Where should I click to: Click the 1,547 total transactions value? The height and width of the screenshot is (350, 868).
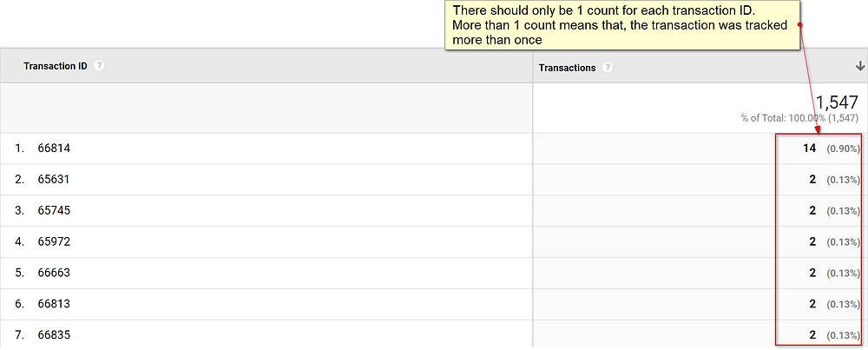click(x=837, y=102)
